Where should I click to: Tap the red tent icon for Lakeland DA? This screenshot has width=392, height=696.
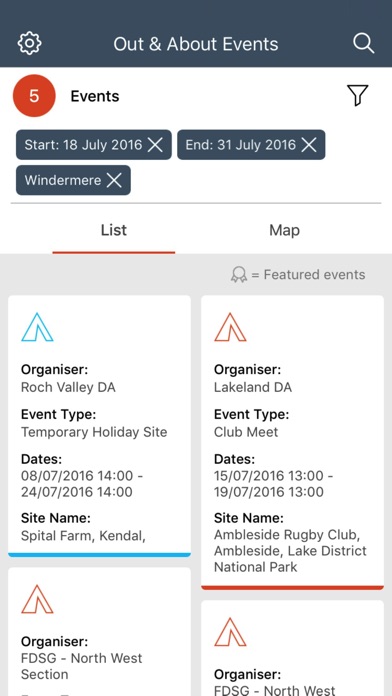click(230, 327)
